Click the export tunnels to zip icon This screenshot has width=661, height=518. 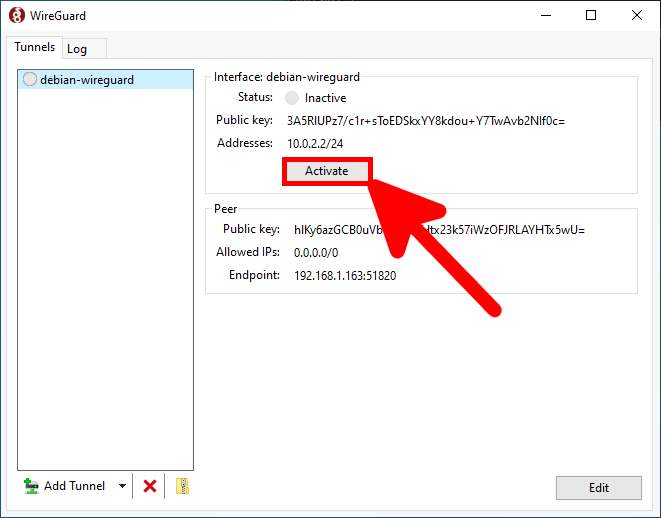tap(182, 486)
